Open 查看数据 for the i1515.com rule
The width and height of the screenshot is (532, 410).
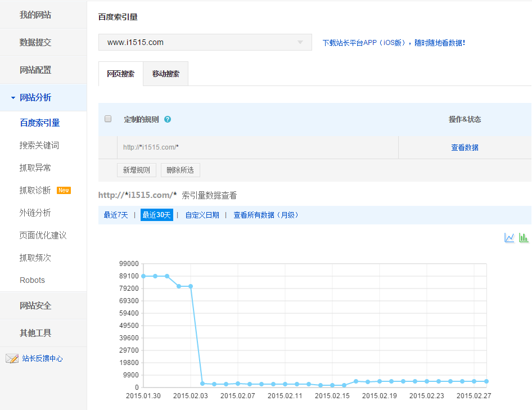click(x=465, y=147)
